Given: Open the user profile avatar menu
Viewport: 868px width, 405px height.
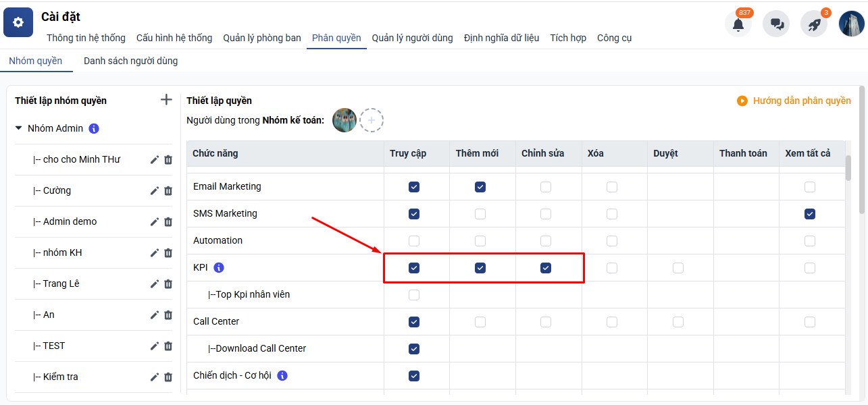Looking at the screenshot, I should coord(852,24).
